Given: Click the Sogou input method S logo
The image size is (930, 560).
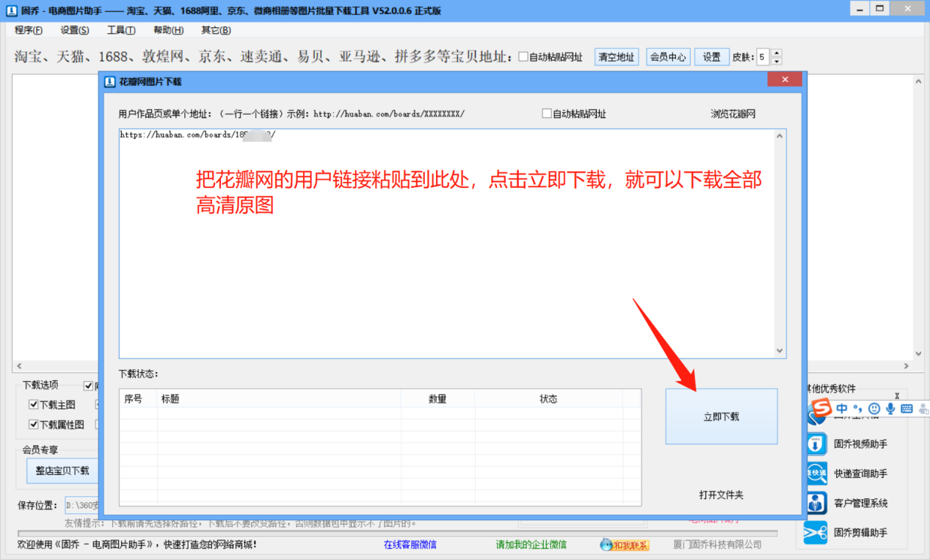Looking at the screenshot, I should click(x=822, y=408).
